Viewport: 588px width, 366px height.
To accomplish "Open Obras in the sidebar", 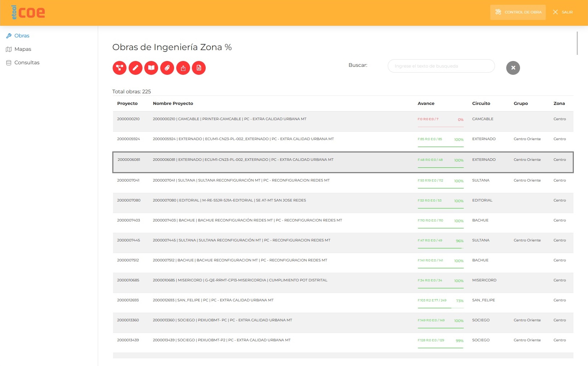I will (22, 36).
